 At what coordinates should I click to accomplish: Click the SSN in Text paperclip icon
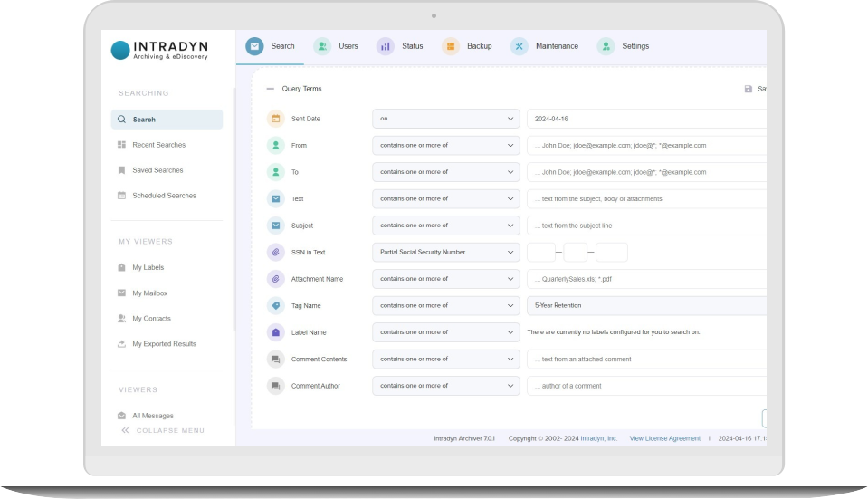point(276,252)
